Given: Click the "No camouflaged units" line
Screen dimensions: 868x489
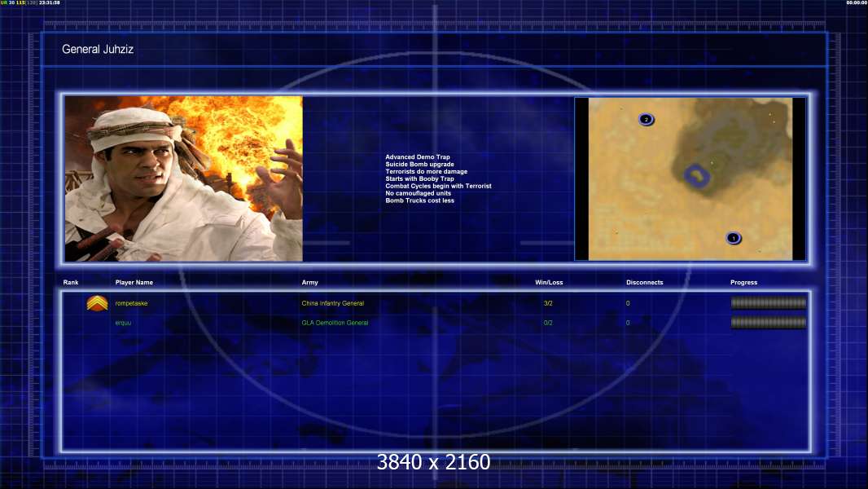Looking at the screenshot, I should 418,193.
